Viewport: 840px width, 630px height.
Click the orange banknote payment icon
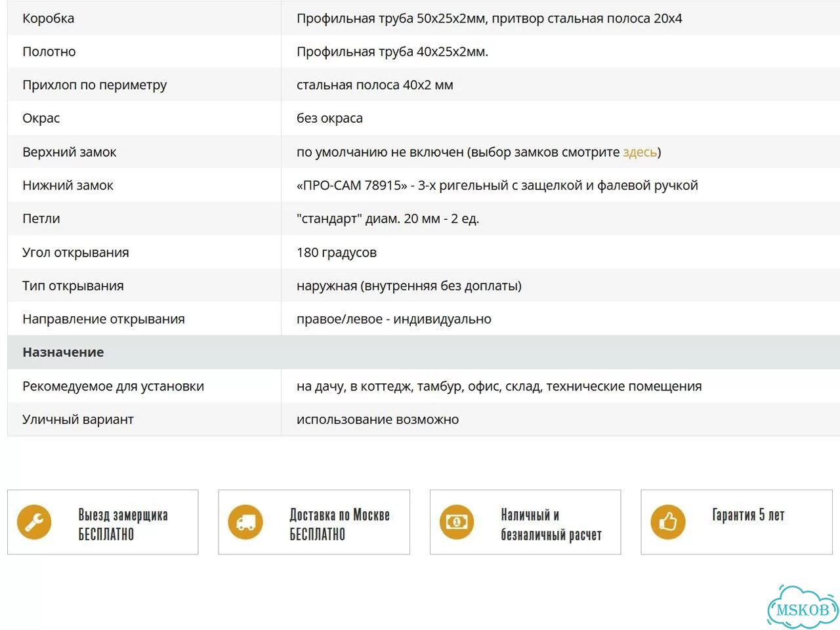click(457, 522)
